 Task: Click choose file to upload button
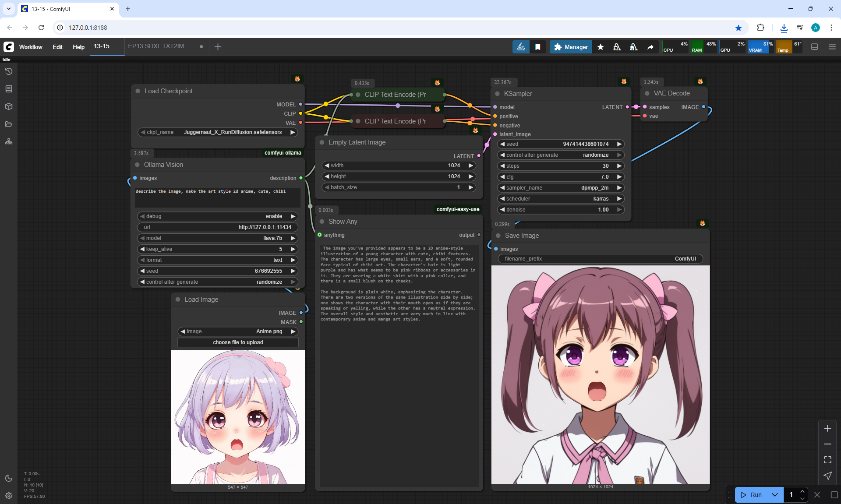point(238,342)
